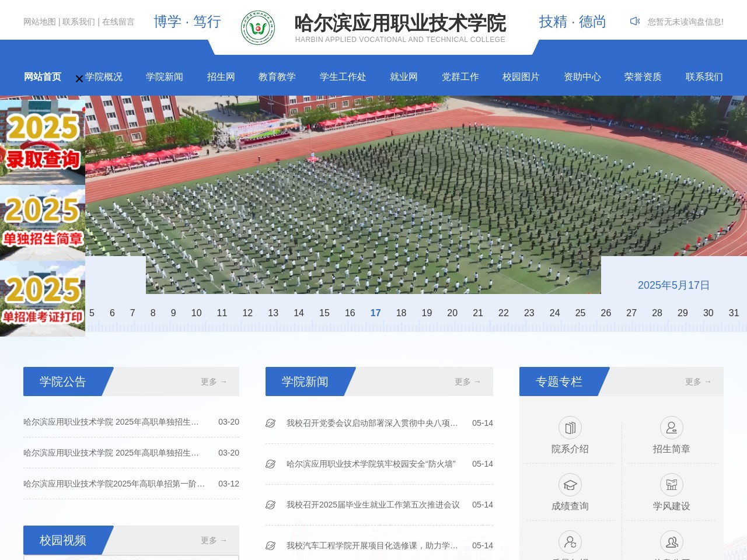Open the 招生简章 icon
Screen dimensions: 747x560
[672, 428]
